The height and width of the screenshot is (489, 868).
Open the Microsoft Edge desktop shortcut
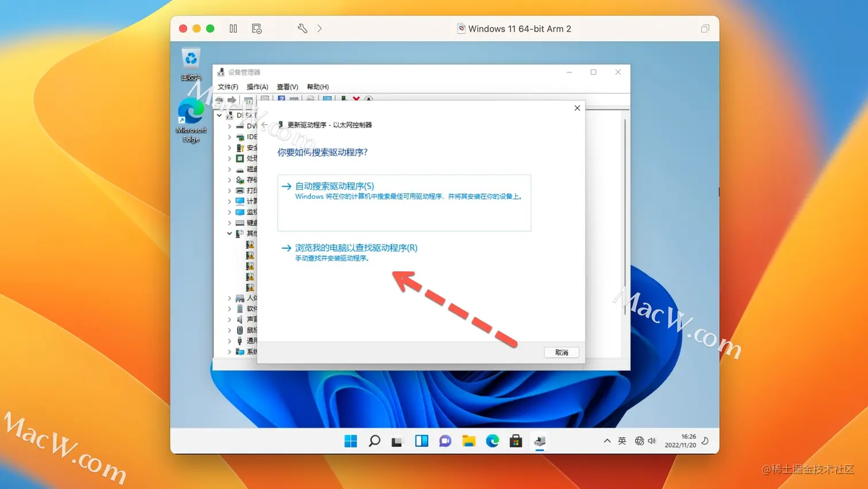click(x=191, y=120)
